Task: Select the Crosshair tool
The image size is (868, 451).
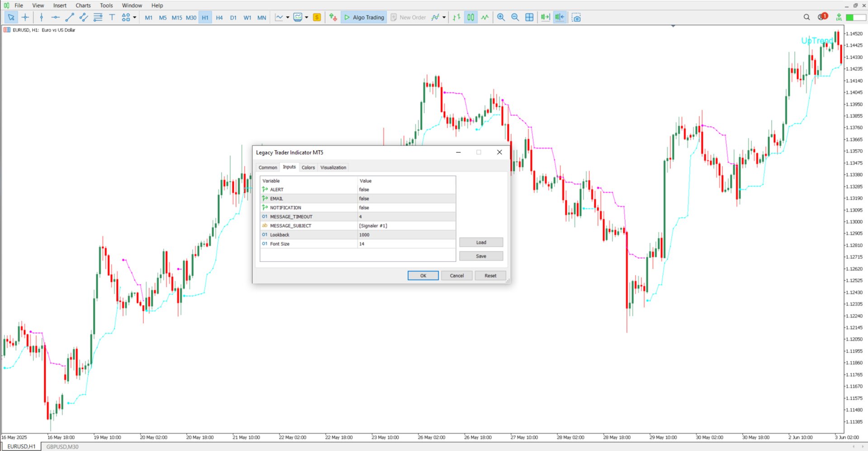Action: tap(25, 17)
